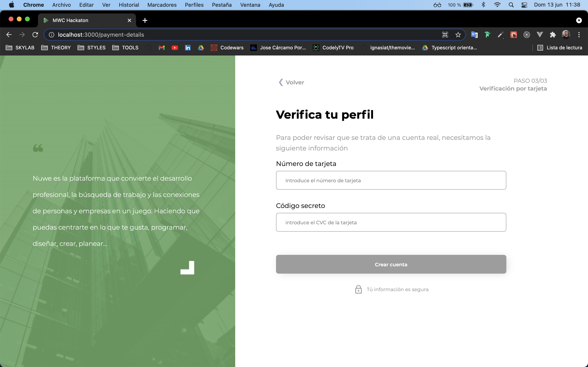Image resolution: width=588 pixels, height=367 pixels.
Task: Click the Google Translate extension icon
Action: pos(474,35)
